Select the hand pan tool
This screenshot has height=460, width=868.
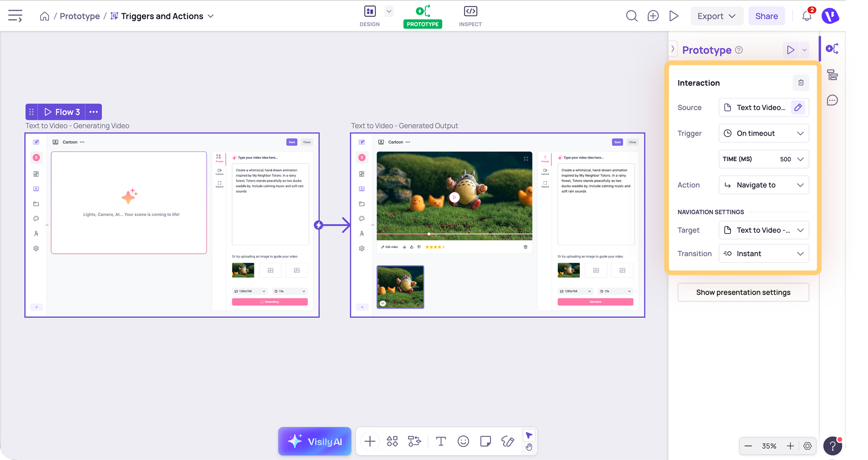point(529,447)
